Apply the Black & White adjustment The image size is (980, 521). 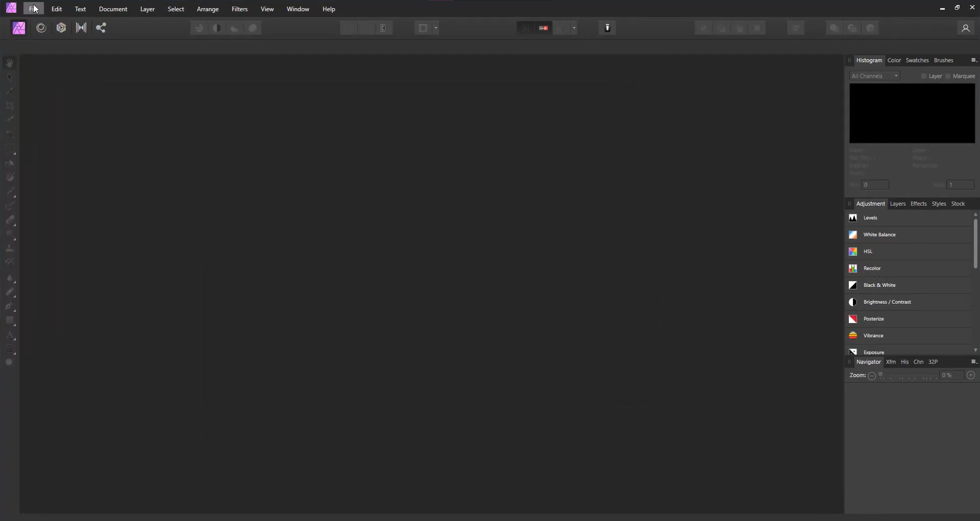909,285
